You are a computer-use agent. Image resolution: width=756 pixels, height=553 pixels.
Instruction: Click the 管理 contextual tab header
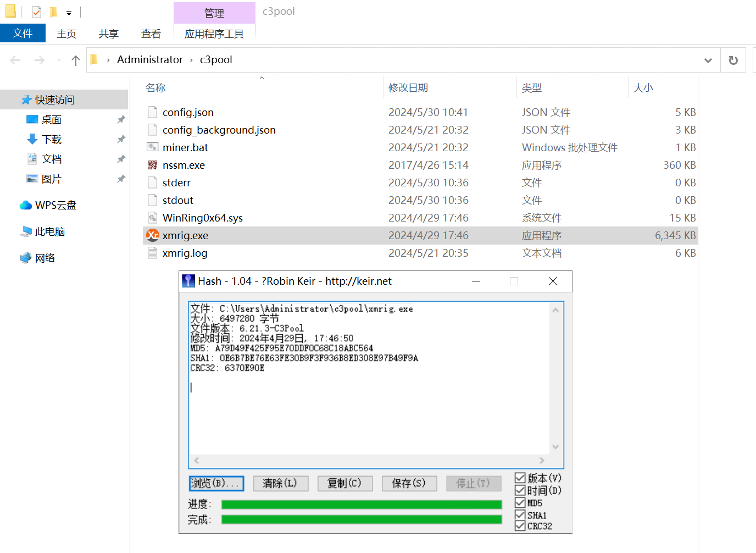click(214, 13)
